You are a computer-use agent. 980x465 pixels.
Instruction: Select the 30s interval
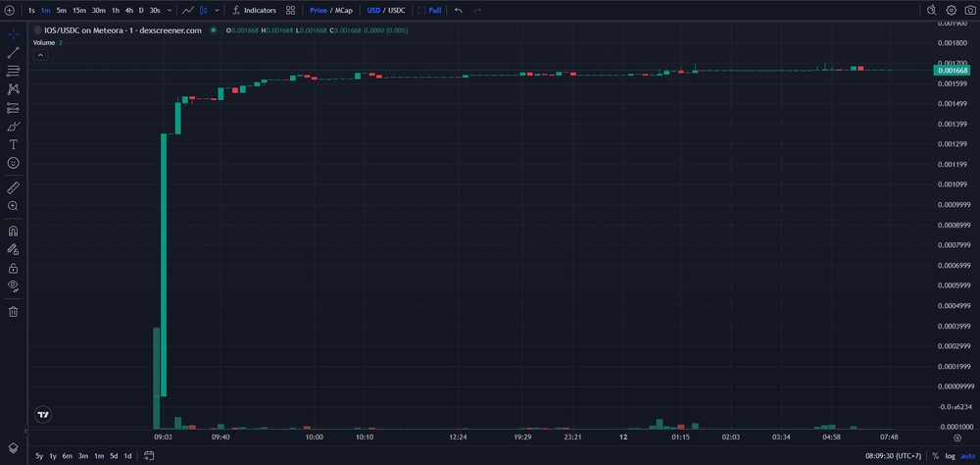click(155, 11)
